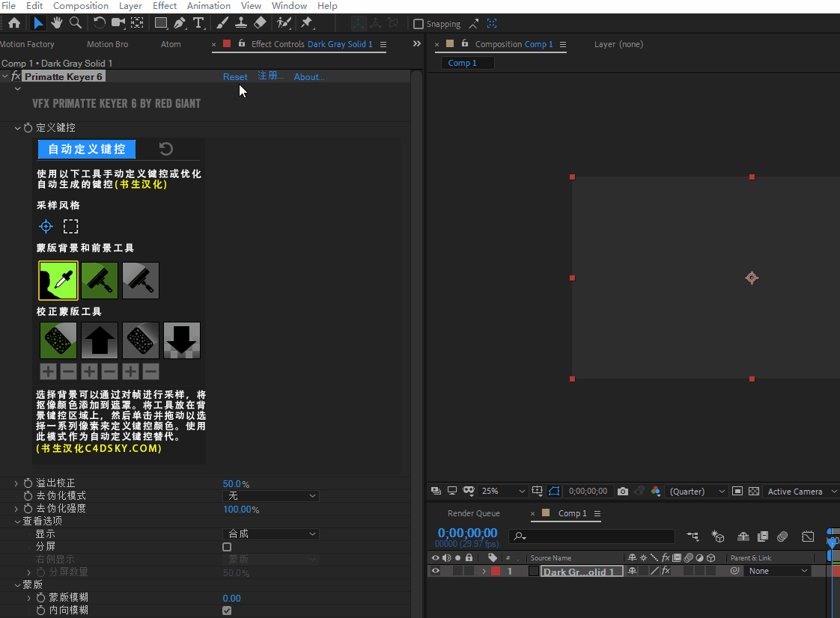
Task: Select the Selection arrow tool
Action: [x=38, y=23]
